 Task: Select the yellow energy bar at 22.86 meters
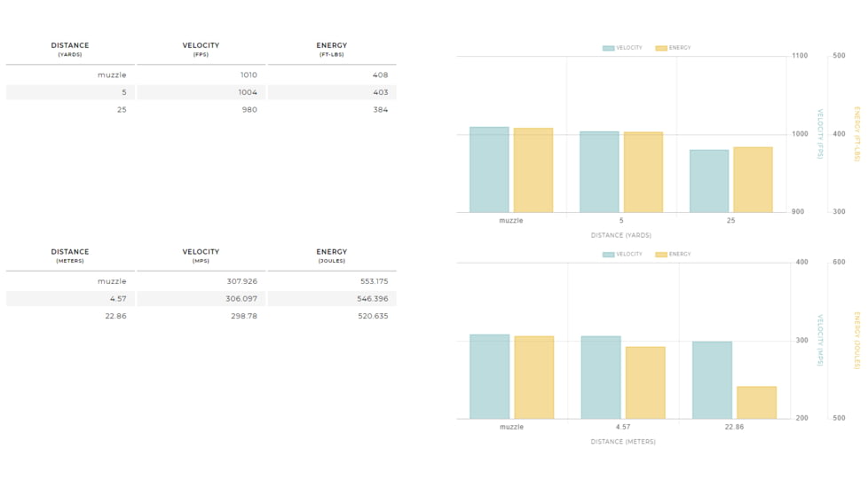coord(756,402)
